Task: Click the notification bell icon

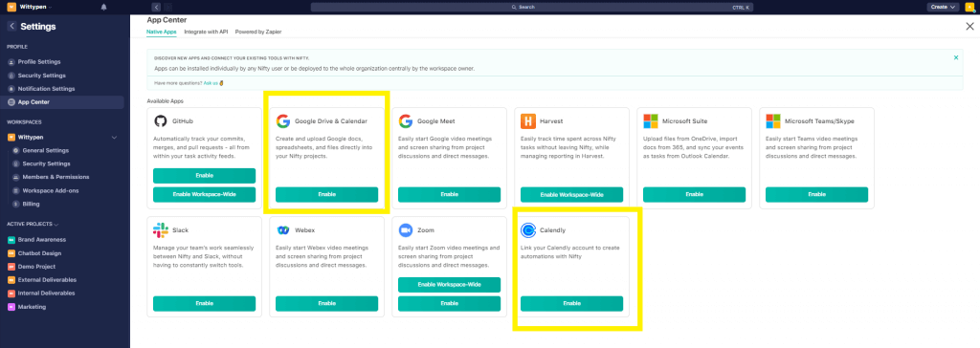Action: click(103, 7)
